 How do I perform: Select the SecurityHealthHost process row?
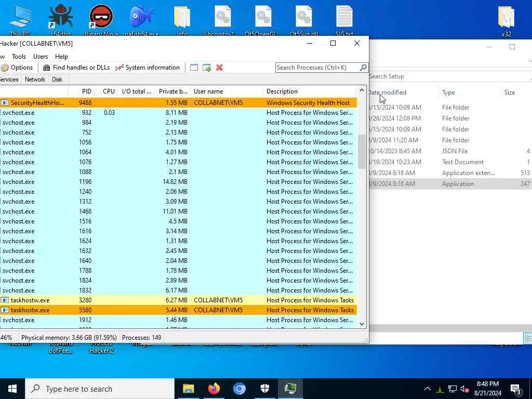coord(179,103)
